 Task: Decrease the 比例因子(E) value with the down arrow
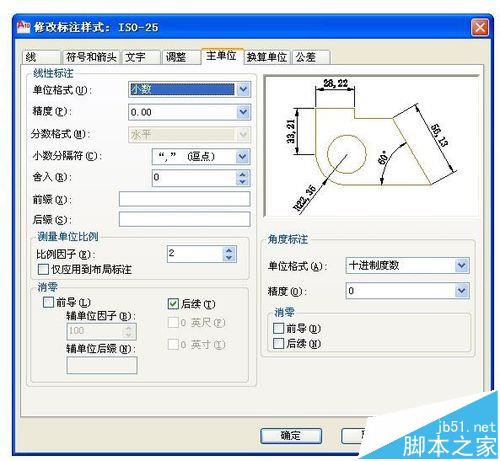229,257
